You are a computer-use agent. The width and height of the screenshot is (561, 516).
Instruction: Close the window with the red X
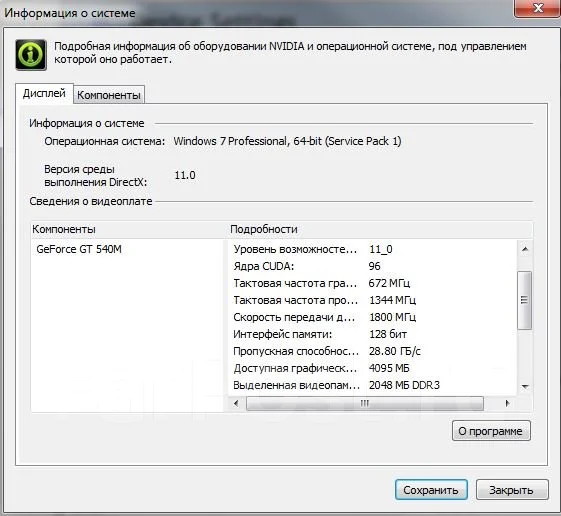point(537,8)
